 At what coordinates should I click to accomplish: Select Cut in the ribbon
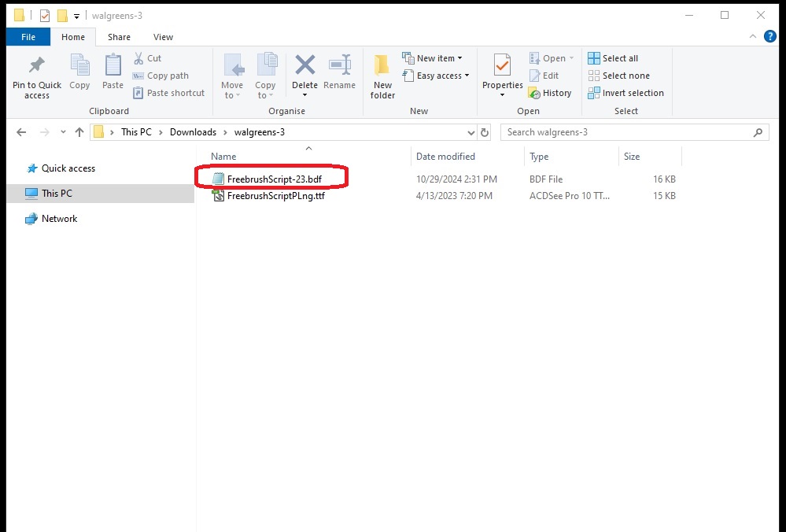(147, 58)
